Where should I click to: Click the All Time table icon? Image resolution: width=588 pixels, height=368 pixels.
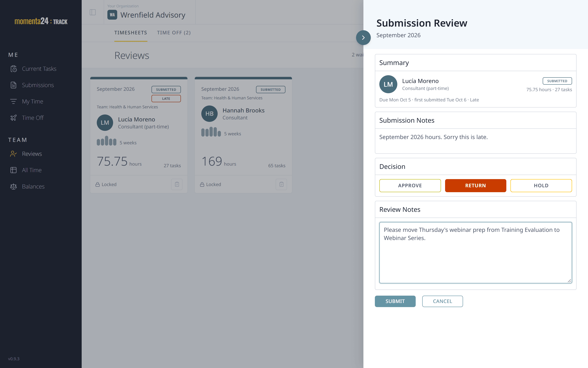(x=14, y=170)
